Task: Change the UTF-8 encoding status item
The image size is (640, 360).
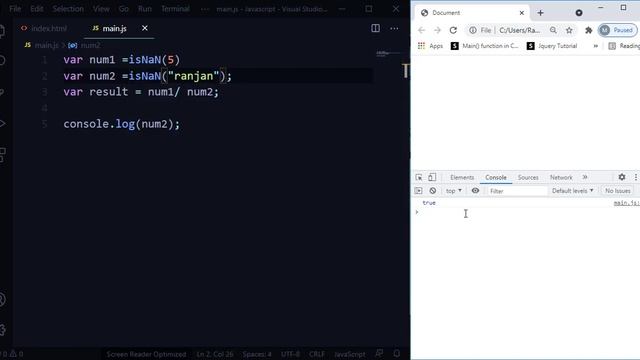Action: tap(290, 354)
